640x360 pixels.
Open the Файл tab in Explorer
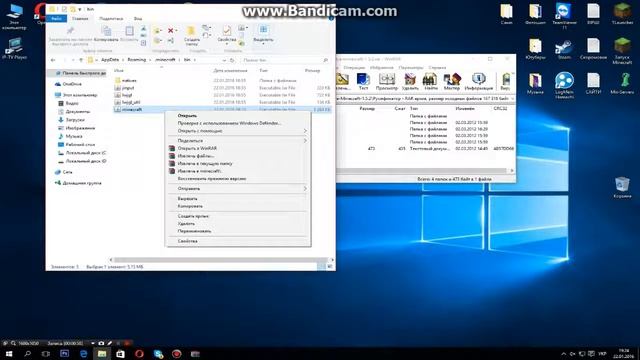tap(57, 19)
